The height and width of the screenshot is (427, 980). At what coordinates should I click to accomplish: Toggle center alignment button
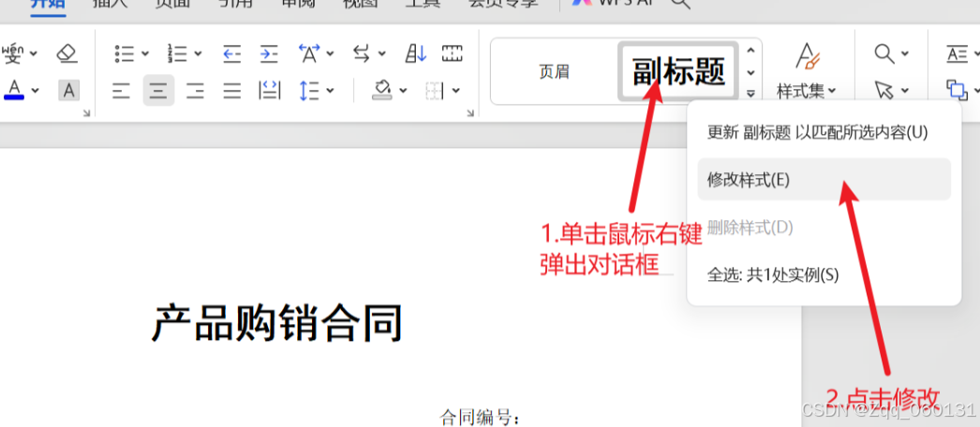(158, 91)
